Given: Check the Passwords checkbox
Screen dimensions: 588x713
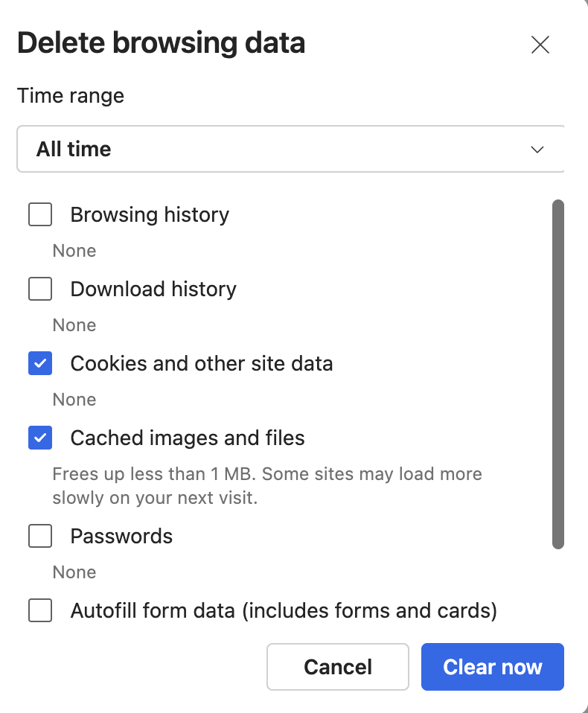Looking at the screenshot, I should (40, 537).
